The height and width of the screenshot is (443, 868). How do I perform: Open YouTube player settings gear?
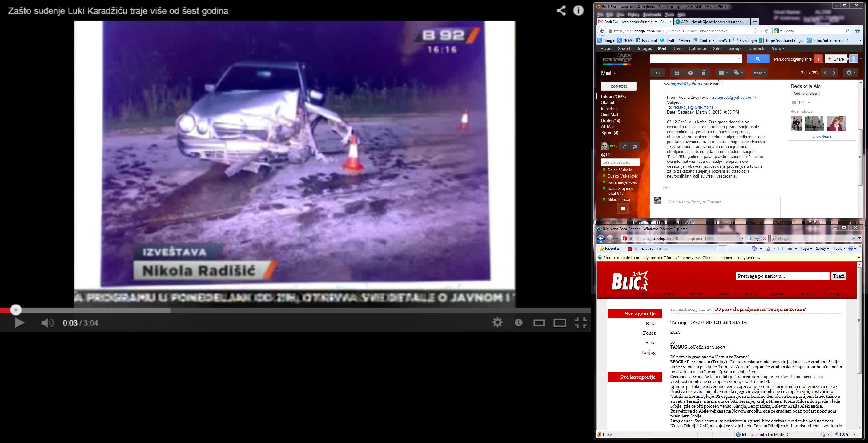pos(497,323)
